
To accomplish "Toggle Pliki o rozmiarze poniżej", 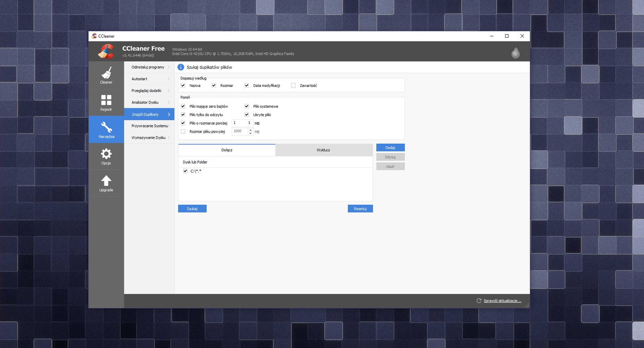I will pos(183,123).
